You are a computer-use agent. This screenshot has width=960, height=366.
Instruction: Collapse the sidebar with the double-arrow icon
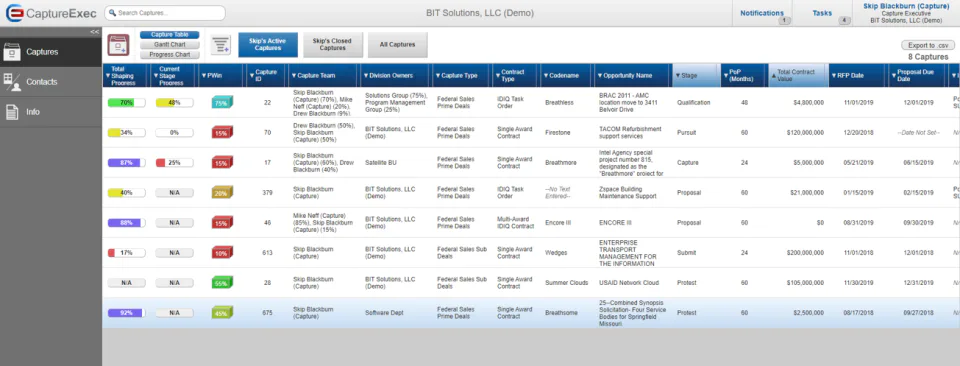(x=94, y=32)
